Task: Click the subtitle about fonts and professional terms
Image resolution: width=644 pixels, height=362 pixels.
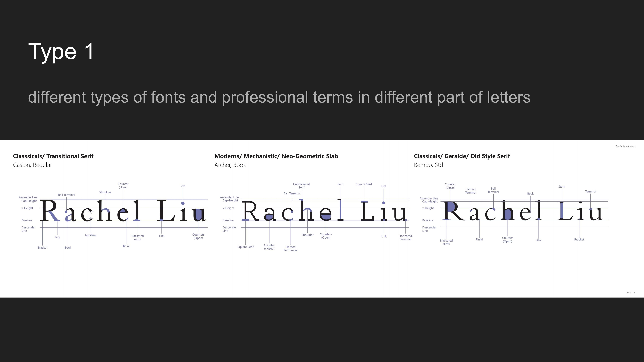Action: [x=279, y=97]
